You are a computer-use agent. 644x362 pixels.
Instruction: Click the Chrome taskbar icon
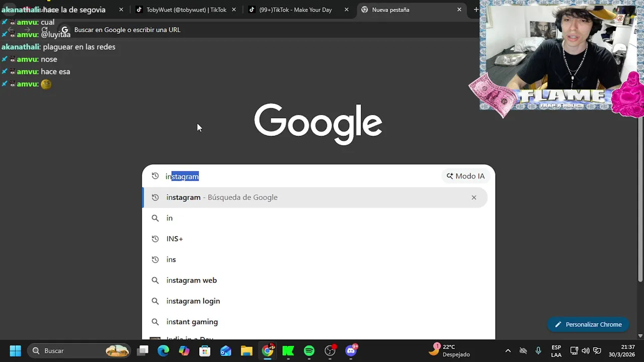[x=268, y=350]
